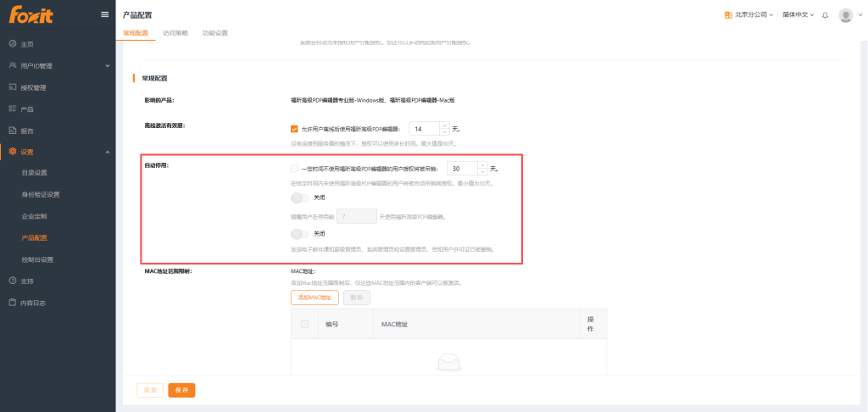Image resolution: width=868 pixels, height=412 pixels.
Task: Click the home icon in the sidebar
Action: point(13,43)
